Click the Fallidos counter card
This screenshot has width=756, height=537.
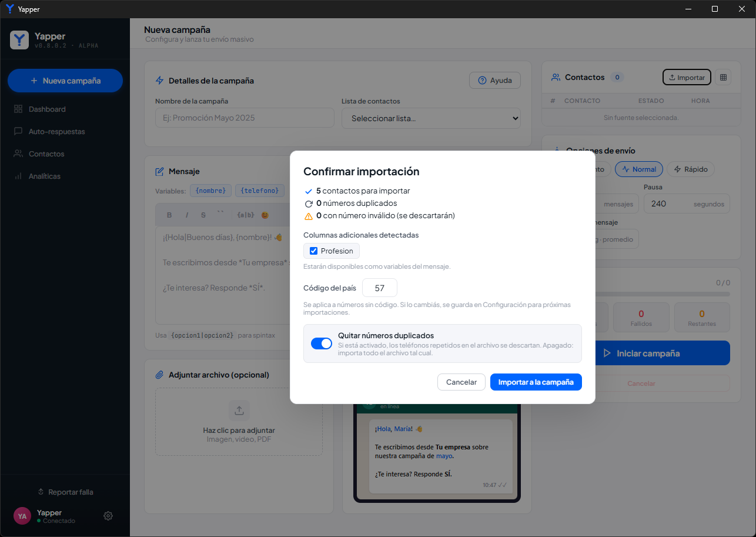click(x=641, y=318)
